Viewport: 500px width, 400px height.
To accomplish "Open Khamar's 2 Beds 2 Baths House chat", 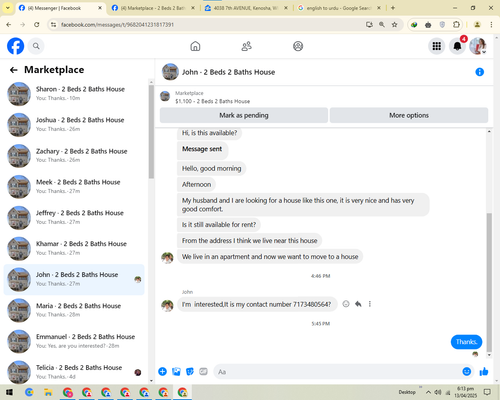I will (74, 249).
